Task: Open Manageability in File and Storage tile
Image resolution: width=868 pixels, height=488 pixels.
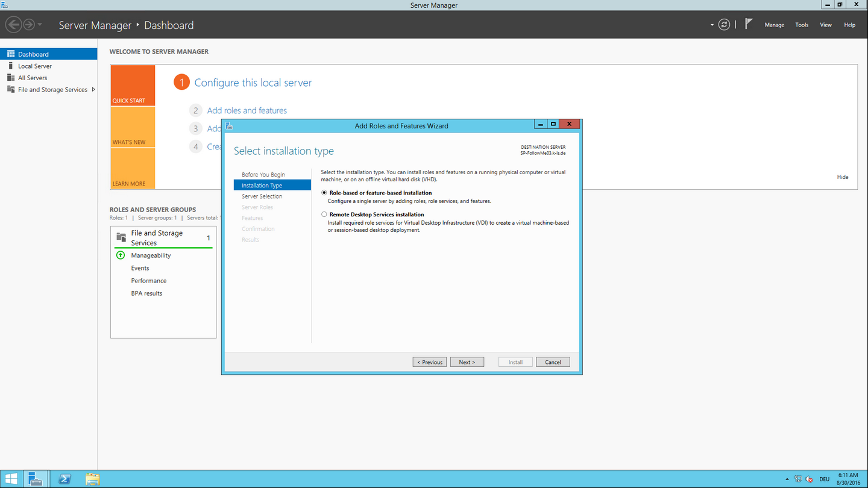Action: pos(151,255)
